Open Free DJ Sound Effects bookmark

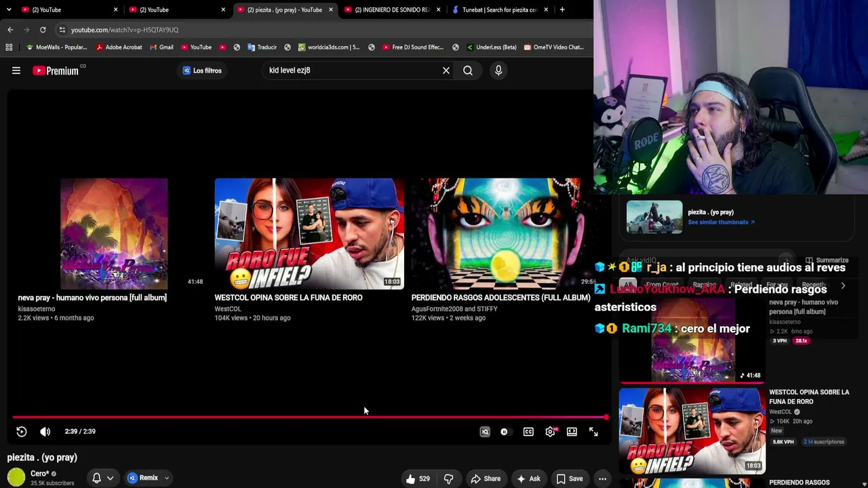point(413,47)
